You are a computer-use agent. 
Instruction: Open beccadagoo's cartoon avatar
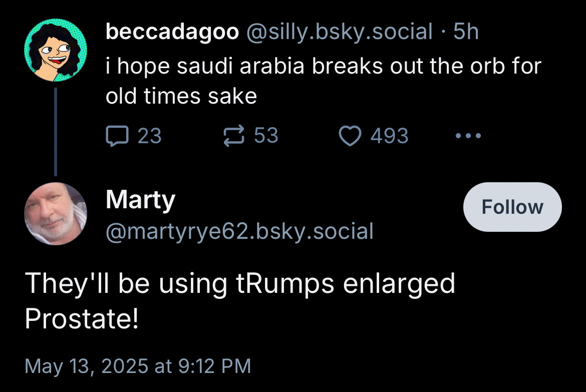(x=56, y=50)
